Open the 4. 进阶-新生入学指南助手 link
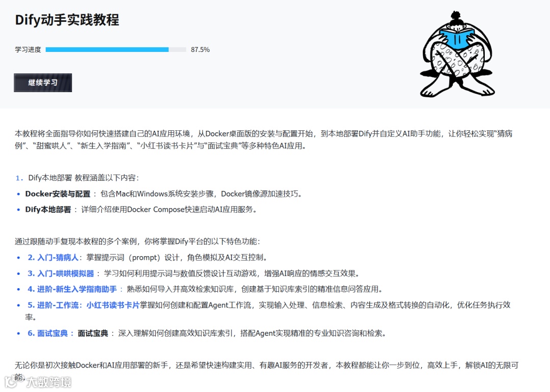The width and height of the screenshot is (550, 392). [x=72, y=289]
